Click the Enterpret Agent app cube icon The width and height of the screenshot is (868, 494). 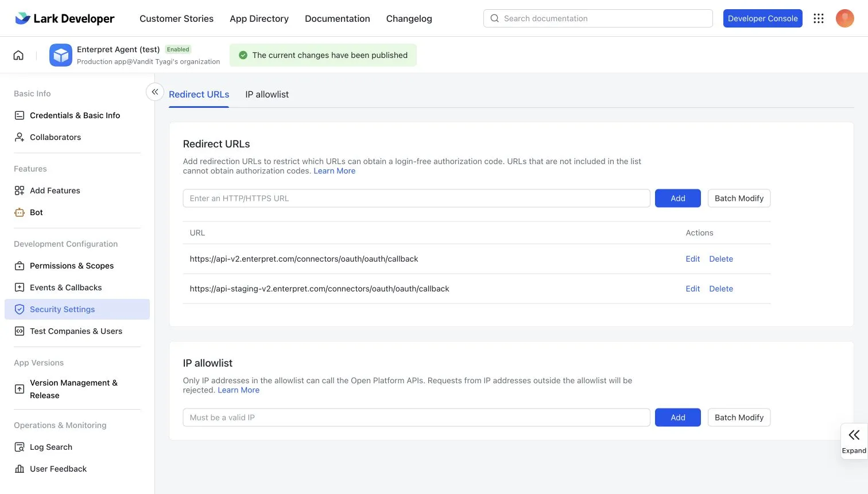[x=61, y=55]
